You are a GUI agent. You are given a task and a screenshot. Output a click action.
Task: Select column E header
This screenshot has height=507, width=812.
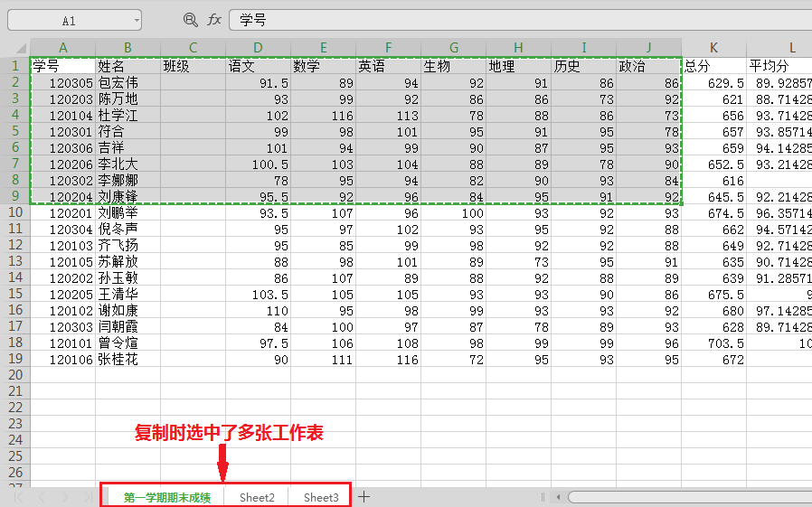pyautogui.click(x=323, y=48)
